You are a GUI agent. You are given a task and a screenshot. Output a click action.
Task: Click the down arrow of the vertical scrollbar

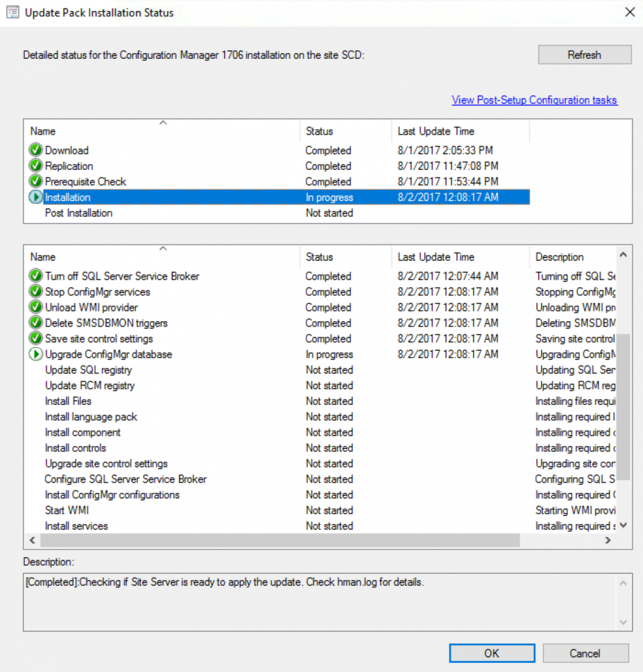tap(623, 526)
